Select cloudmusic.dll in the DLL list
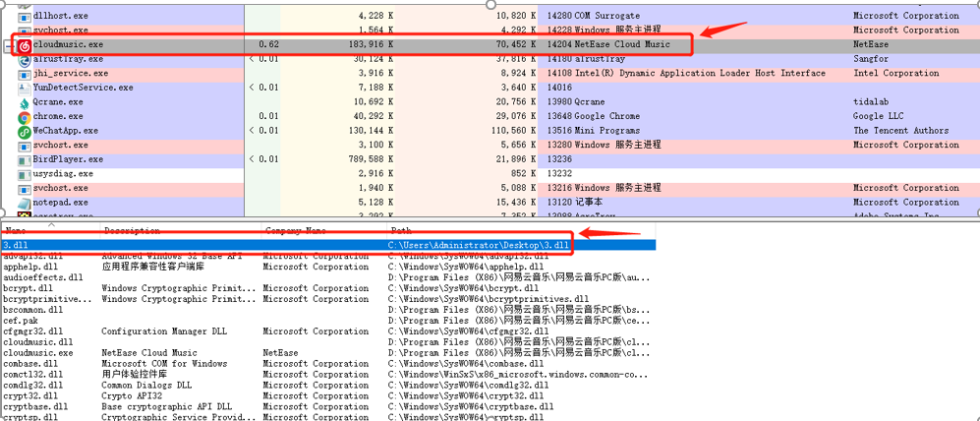The image size is (980, 421). pos(38,342)
